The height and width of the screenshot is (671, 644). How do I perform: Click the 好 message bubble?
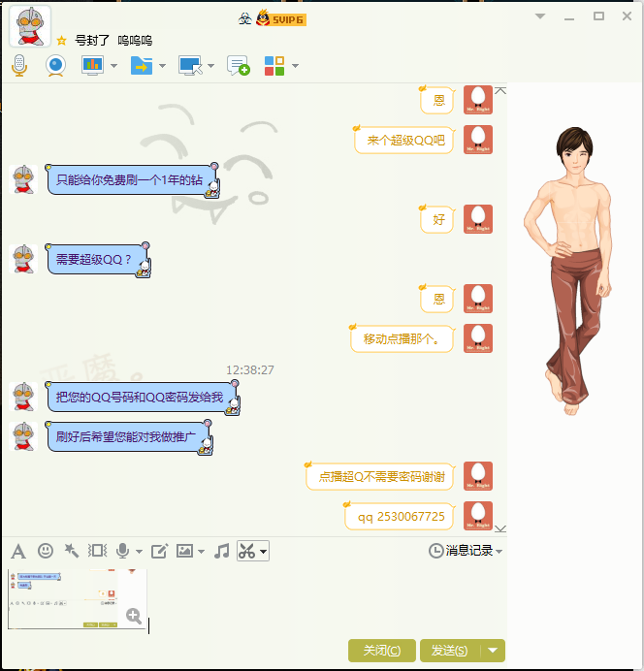pyautogui.click(x=436, y=219)
